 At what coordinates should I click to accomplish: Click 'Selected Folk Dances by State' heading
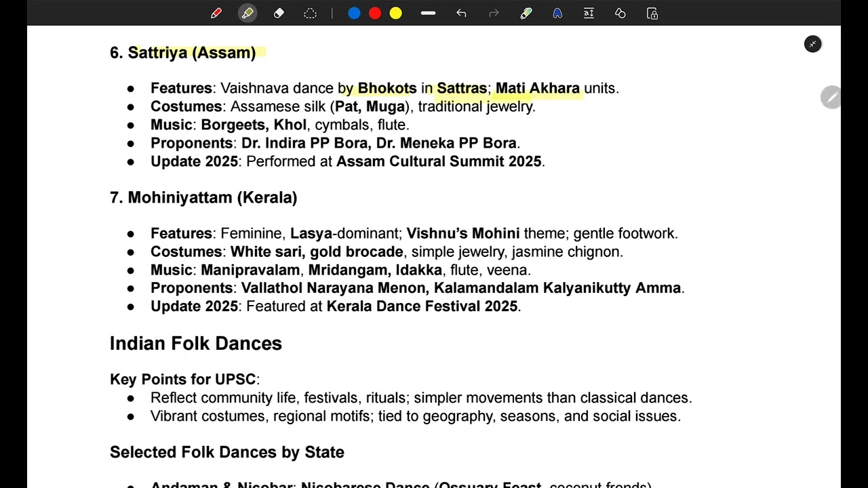[x=227, y=452]
